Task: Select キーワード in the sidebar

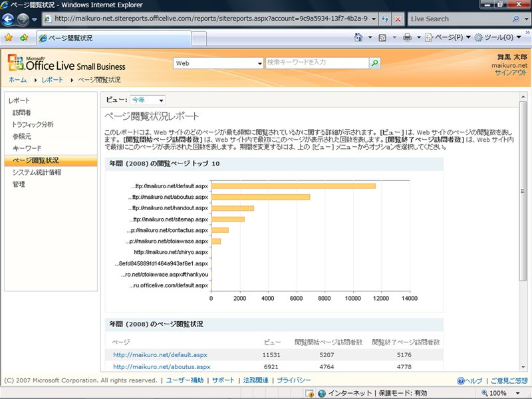Action: pyautogui.click(x=27, y=148)
